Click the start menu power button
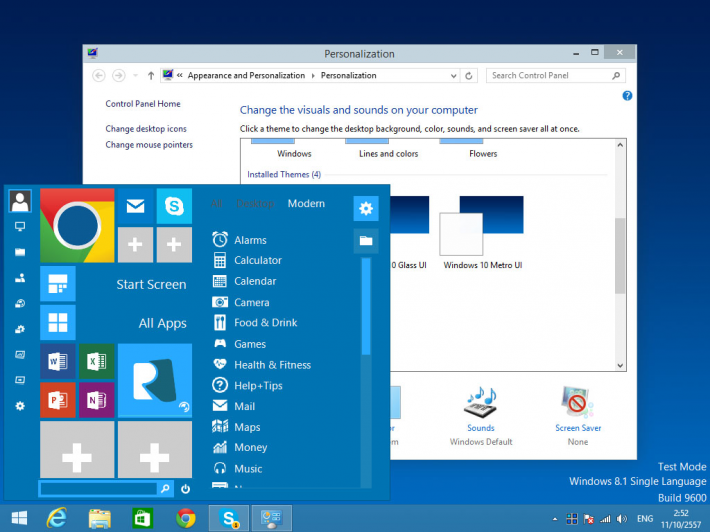This screenshot has height=532, width=710. point(185,489)
